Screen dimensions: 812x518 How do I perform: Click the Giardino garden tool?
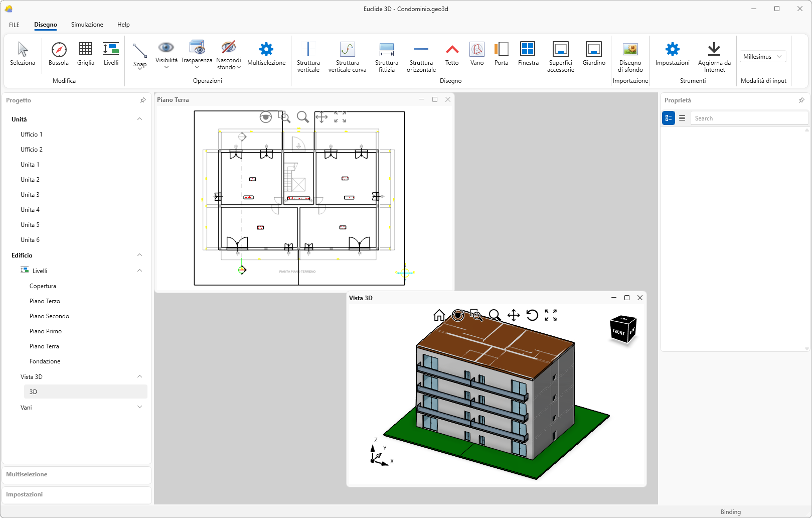[x=594, y=54]
